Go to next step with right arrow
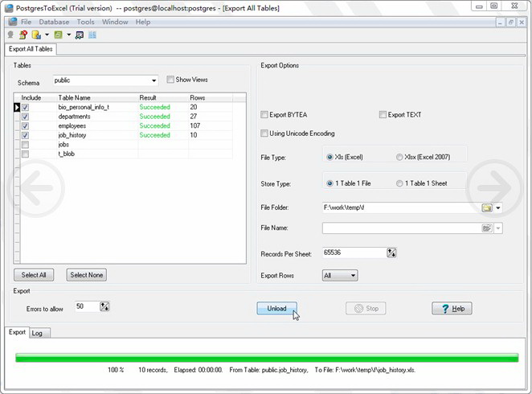 point(490,187)
